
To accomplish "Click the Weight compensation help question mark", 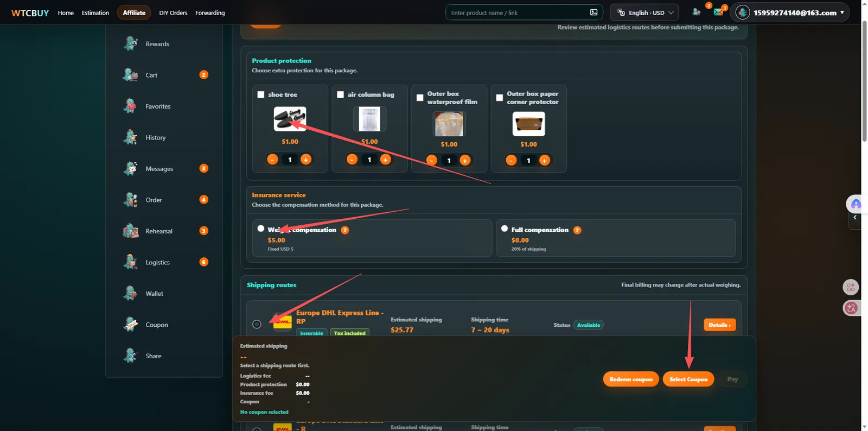I will [345, 230].
